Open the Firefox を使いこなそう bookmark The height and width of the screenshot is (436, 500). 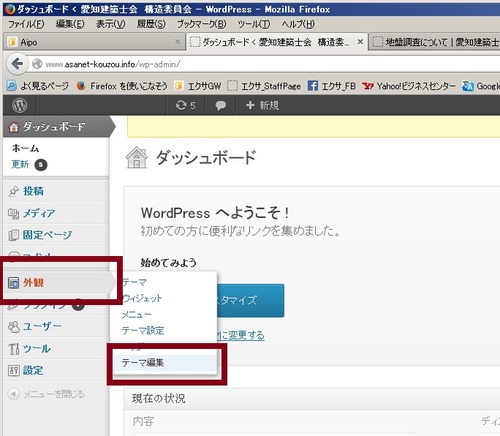[x=122, y=86]
